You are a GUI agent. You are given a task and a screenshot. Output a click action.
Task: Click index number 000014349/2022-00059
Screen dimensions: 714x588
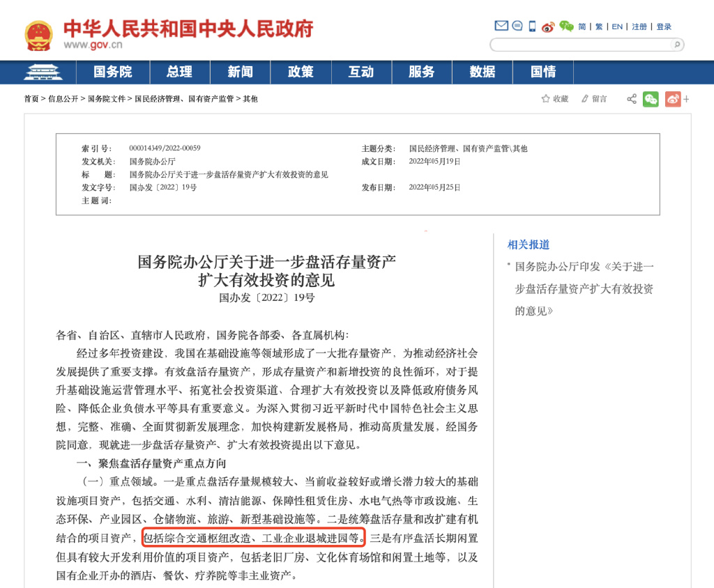pyautogui.click(x=165, y=148)
